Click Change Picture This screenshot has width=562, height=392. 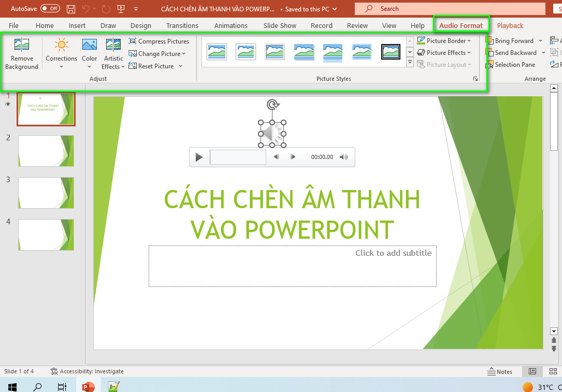click(x=157, y=54)
